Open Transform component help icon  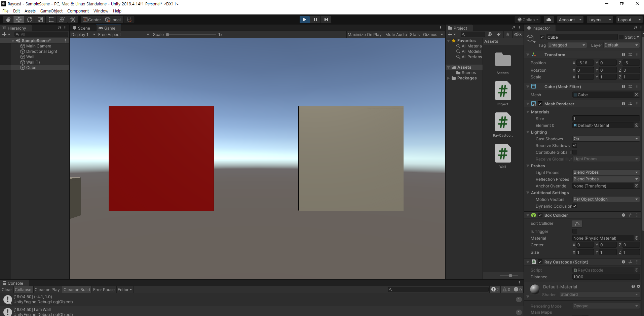623,55
